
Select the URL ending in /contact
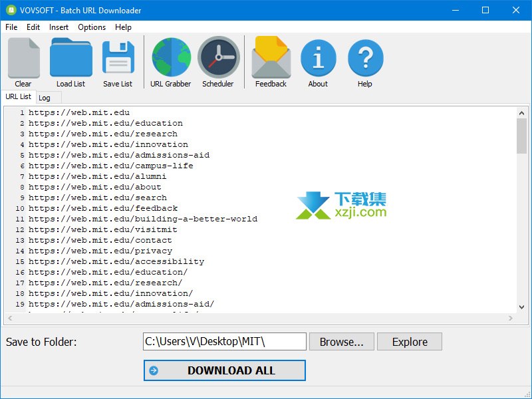[x=100, y=240]
